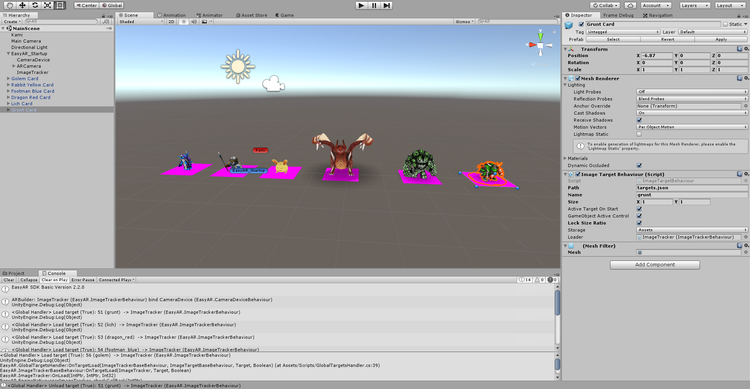Screen dimensions: 750x389
Task: Select the Scale tool
Action: (x=47, y=5)
